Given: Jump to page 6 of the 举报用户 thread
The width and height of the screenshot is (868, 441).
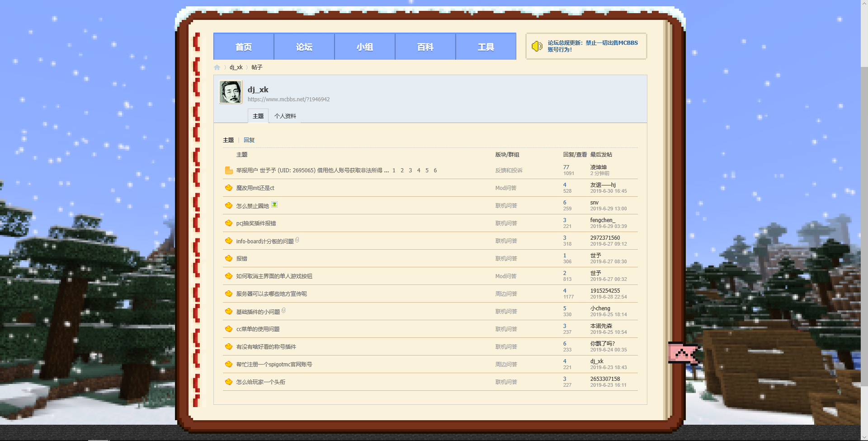Looking at the screenshot, I should (435, 171).
